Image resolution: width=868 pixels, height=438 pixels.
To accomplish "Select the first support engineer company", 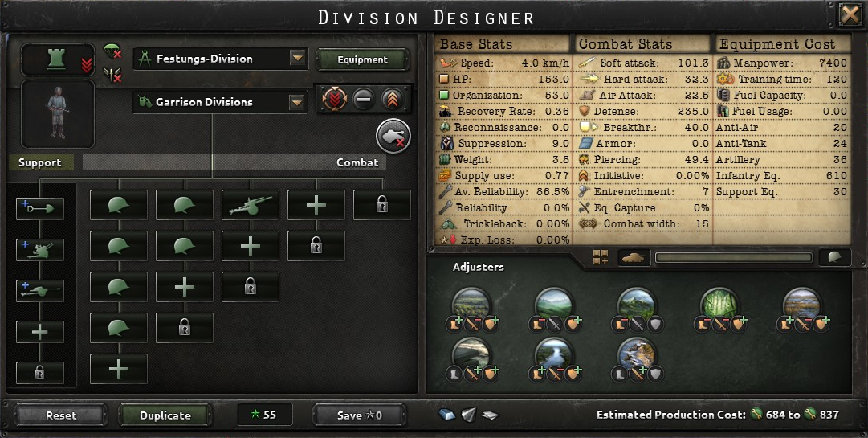I will [x=40, y=209].
